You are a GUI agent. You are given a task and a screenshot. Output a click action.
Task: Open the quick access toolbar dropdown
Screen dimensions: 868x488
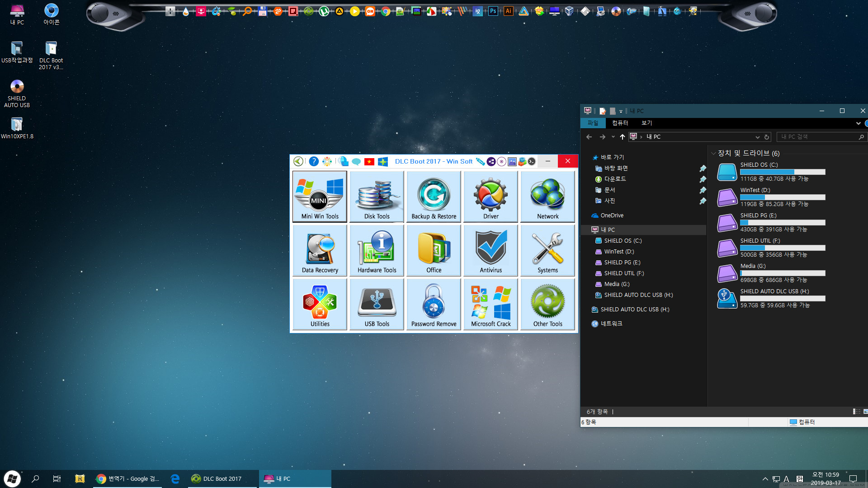(x=621, y=111)
